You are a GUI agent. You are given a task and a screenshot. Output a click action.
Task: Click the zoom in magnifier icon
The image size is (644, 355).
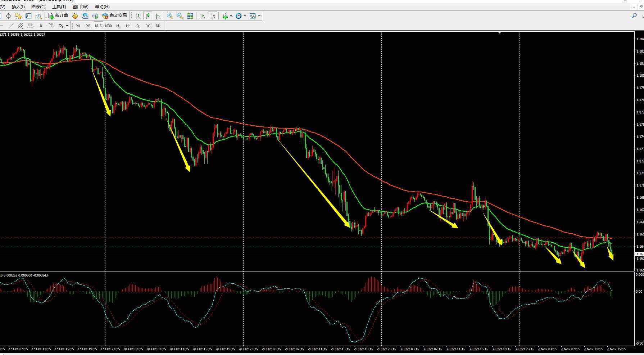pyautogui.click(x=170, y=16)
